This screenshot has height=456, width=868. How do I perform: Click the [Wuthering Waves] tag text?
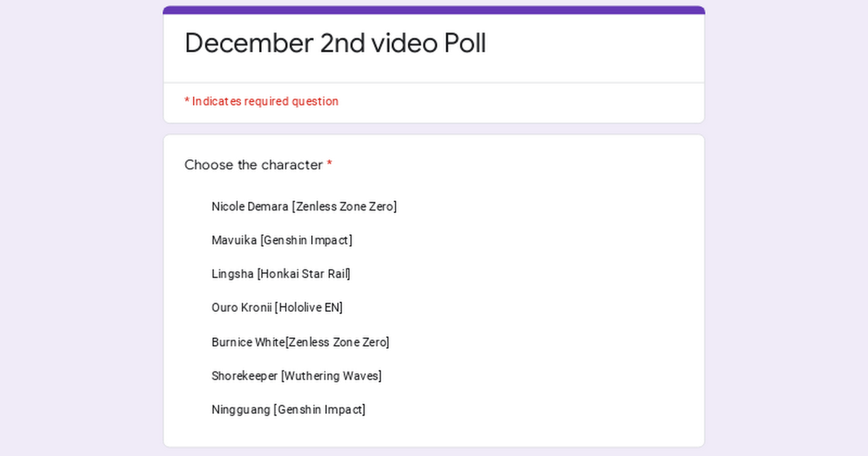331,376
